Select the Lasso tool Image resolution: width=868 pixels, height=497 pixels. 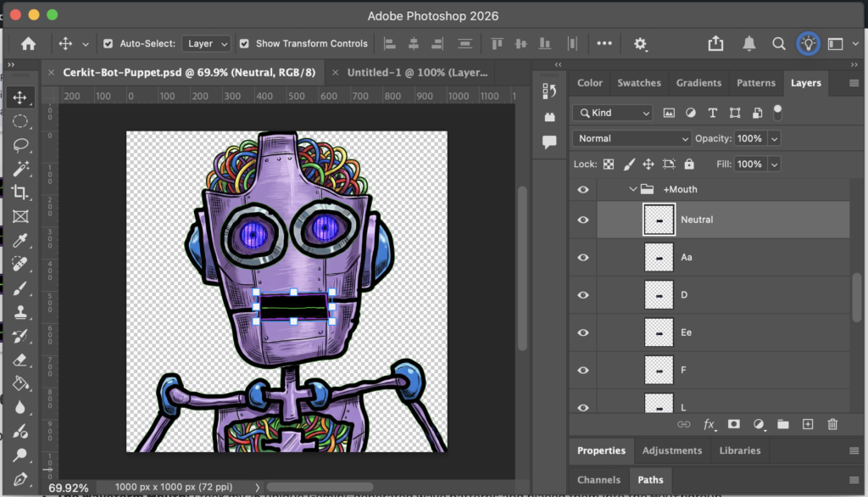pos(21,144)
